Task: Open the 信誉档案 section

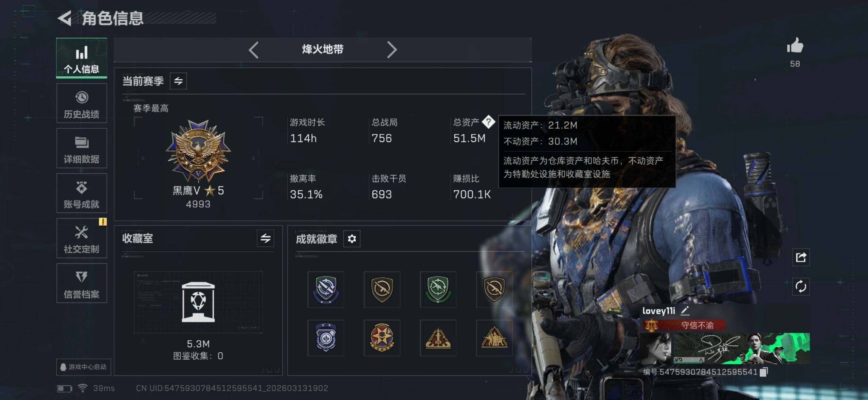Action: [x=82, y=283]
